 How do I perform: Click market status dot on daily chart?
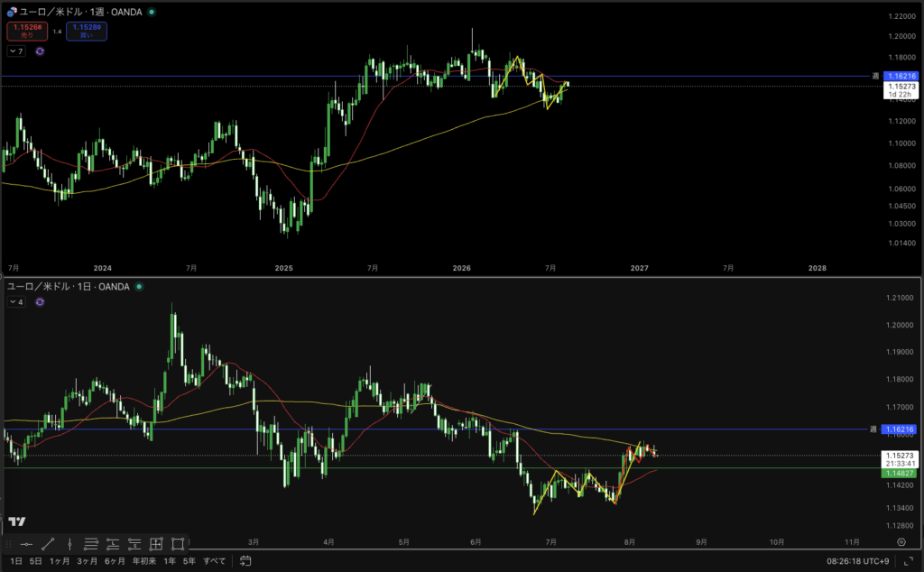[139, 287]
